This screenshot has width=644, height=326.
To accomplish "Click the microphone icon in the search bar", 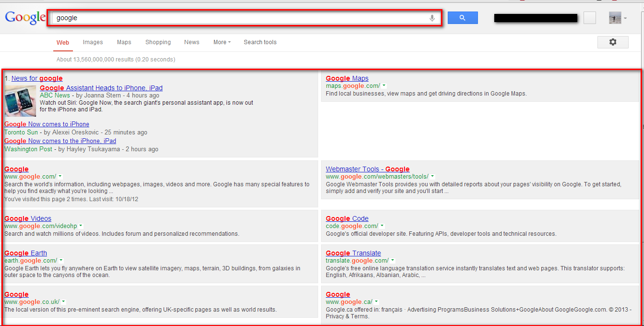I will point(432,17).
